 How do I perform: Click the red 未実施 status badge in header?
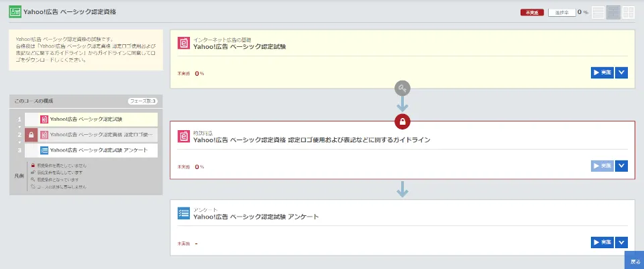tap(532, 12)
